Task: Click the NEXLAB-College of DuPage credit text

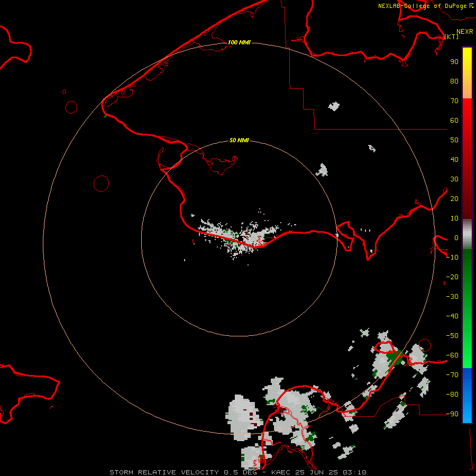Action: pyautogui.click(x=422, y=6)
